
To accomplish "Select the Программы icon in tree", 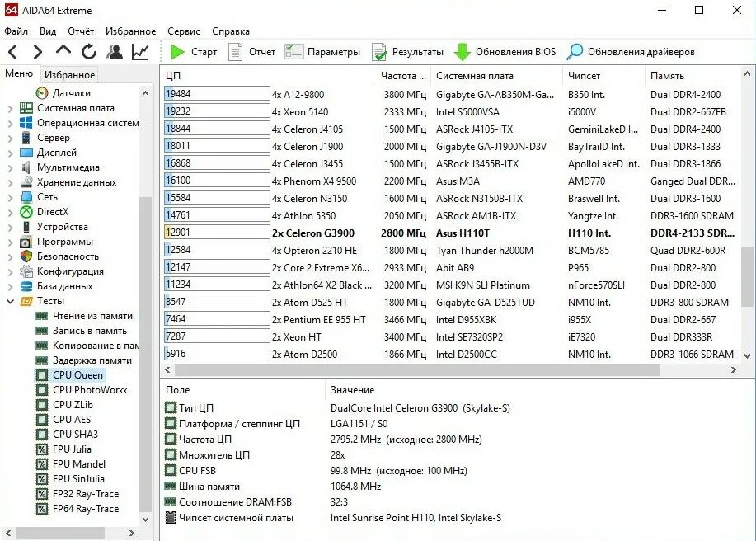I will tap(26, 242).
